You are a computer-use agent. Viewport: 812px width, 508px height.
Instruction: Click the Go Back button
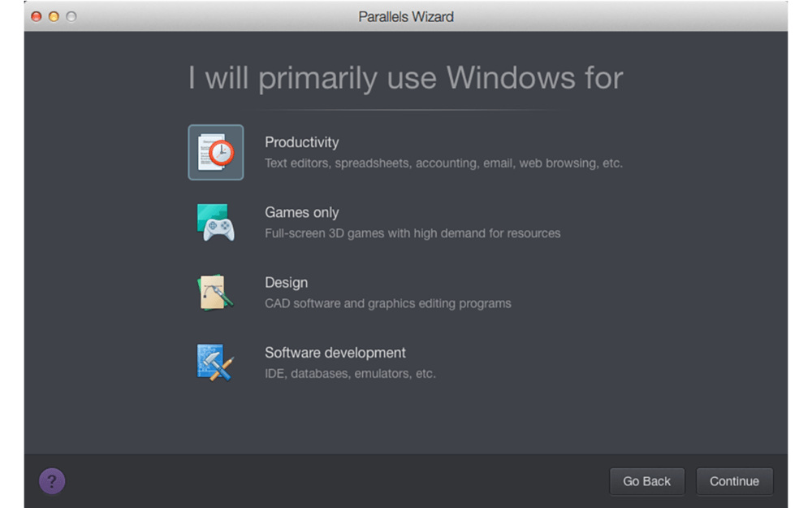[647, 481]
